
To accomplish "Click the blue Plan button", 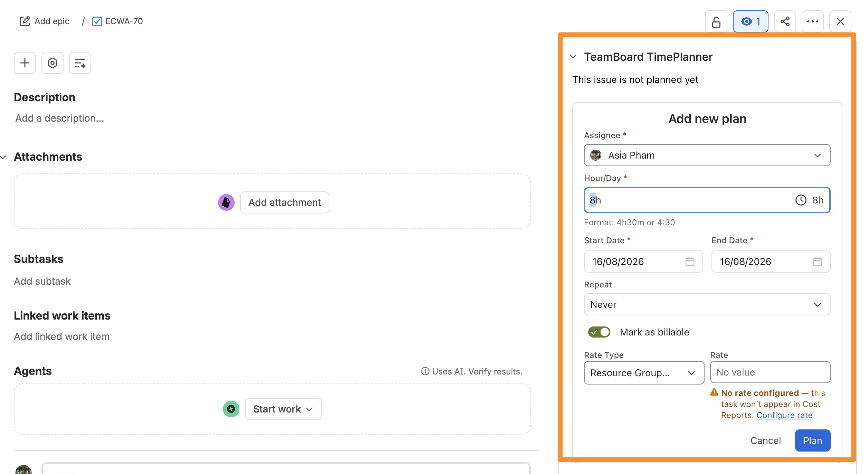I will (x=813, y=440).
